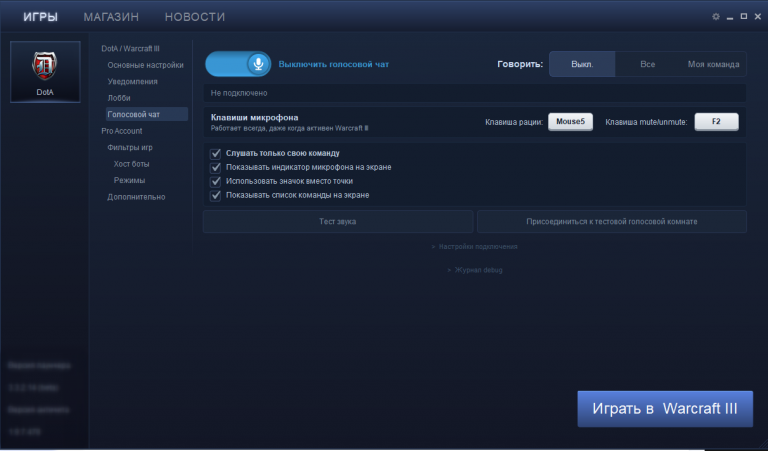Open Уведомления settings page
Viewport: 768px width, 451px height.
point(133,81)
